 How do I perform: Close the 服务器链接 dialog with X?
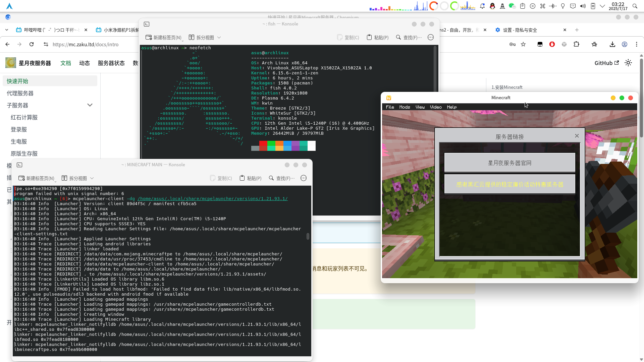(577, 136)
